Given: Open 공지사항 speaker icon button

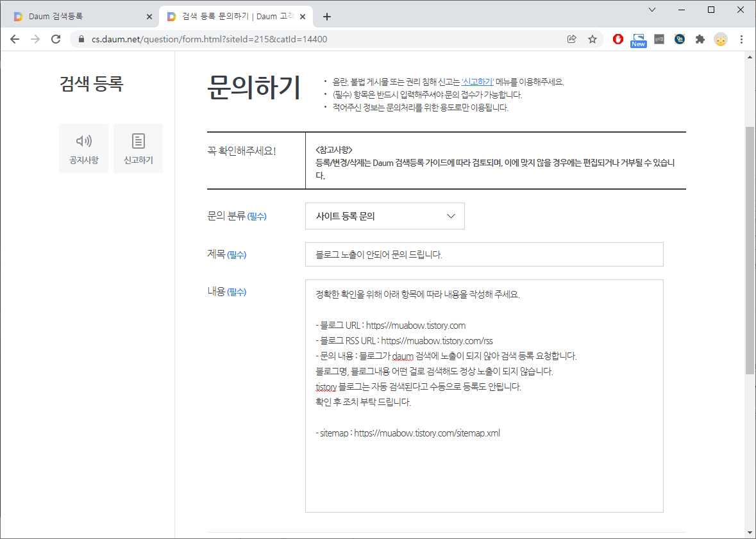Looking at the screenshot, I should 84,148.
